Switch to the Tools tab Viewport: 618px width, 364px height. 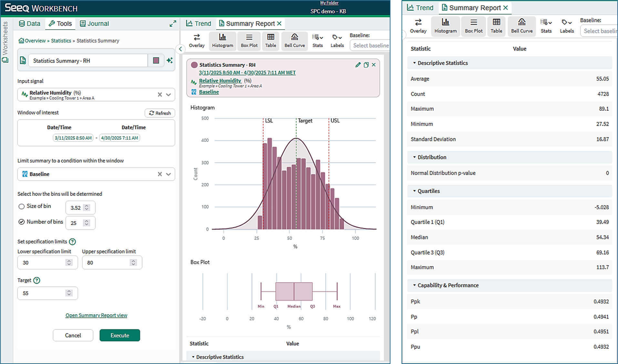(60, 24)
